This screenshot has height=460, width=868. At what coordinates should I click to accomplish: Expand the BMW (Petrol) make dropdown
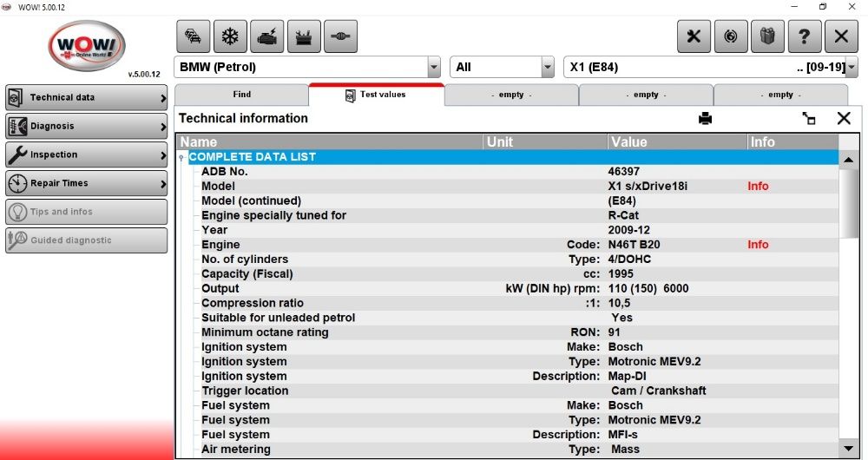pos(434,68)
